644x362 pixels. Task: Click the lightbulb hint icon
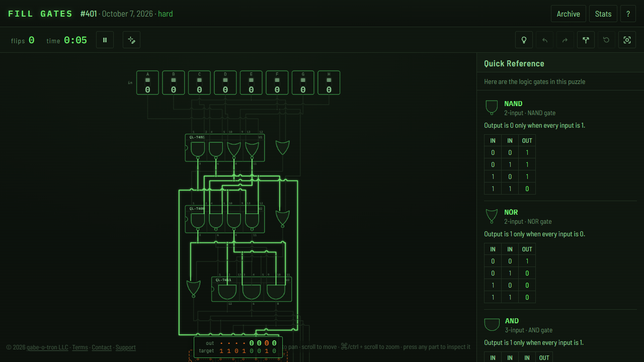(x=524, y=40)
